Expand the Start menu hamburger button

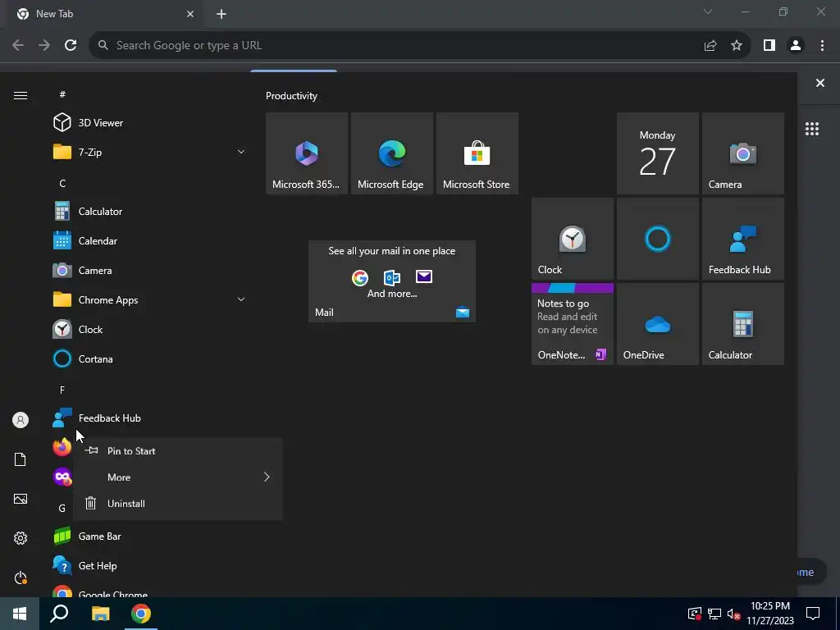click(21, 95)
